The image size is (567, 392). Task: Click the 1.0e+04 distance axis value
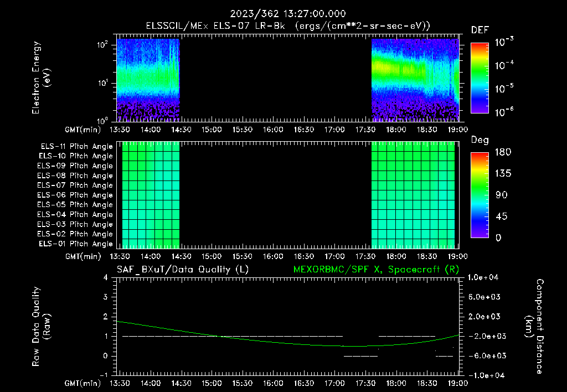[x=483, y=277]
